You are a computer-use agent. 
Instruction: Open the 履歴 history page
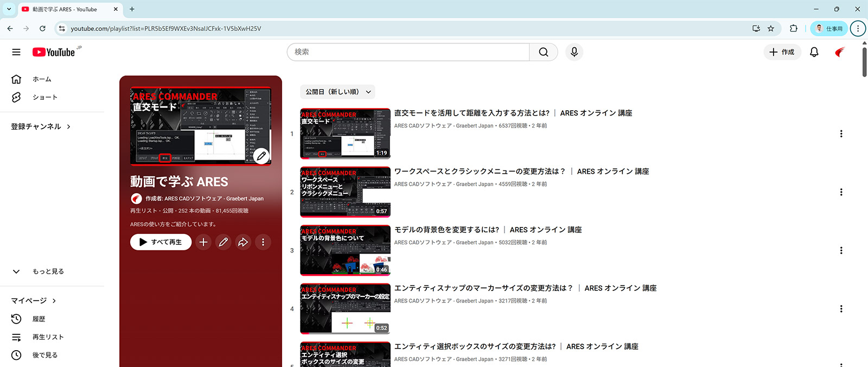click(39, 319)
